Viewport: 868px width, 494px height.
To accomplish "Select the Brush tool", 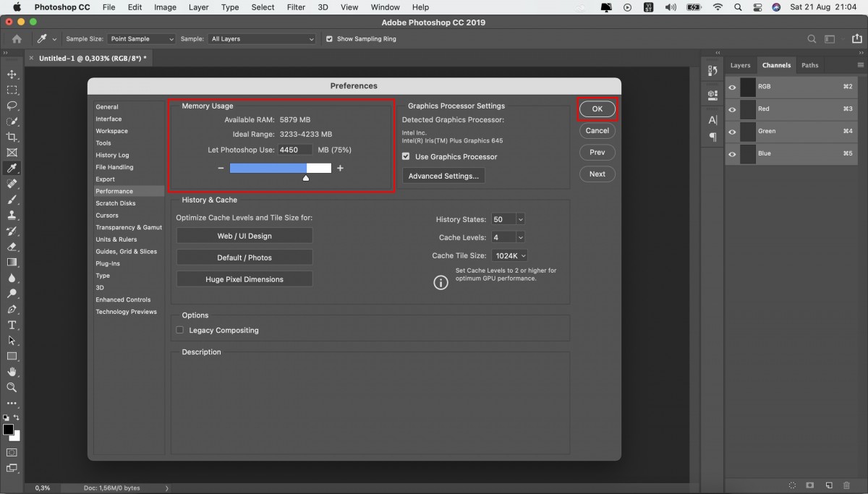I will pyautogui.click(x=12, y=200).
